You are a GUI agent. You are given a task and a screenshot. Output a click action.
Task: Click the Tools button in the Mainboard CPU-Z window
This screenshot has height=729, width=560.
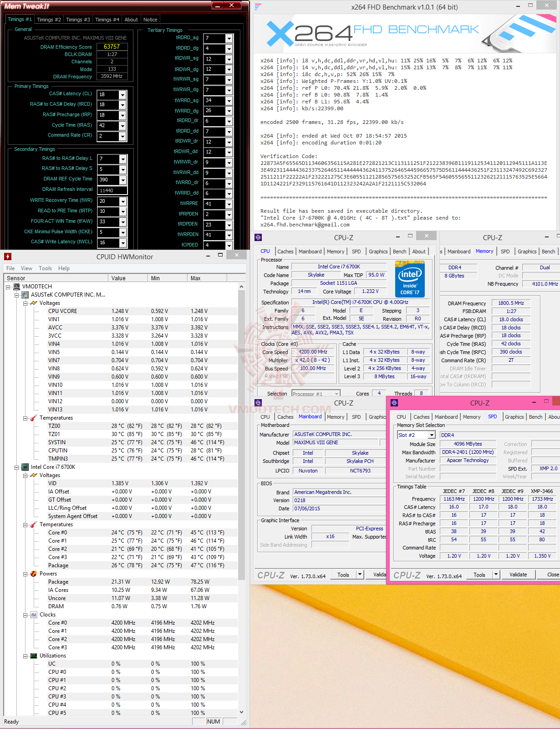[x=343, y=575]
